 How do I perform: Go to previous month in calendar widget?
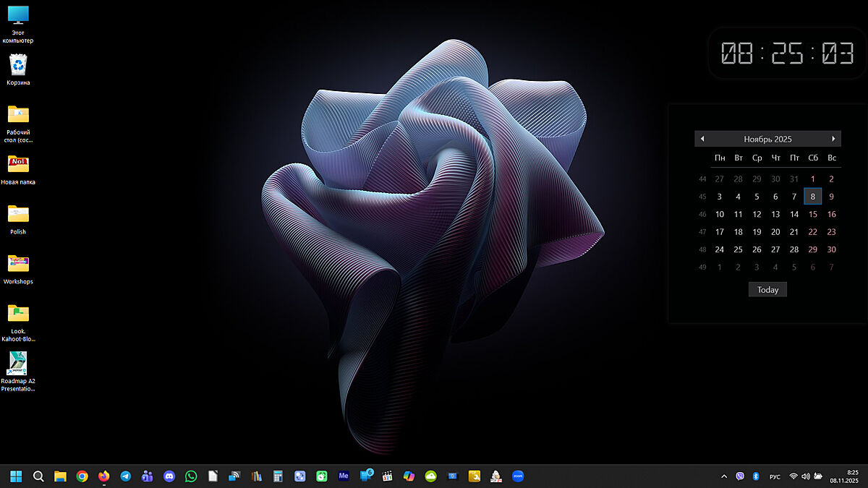702,139
